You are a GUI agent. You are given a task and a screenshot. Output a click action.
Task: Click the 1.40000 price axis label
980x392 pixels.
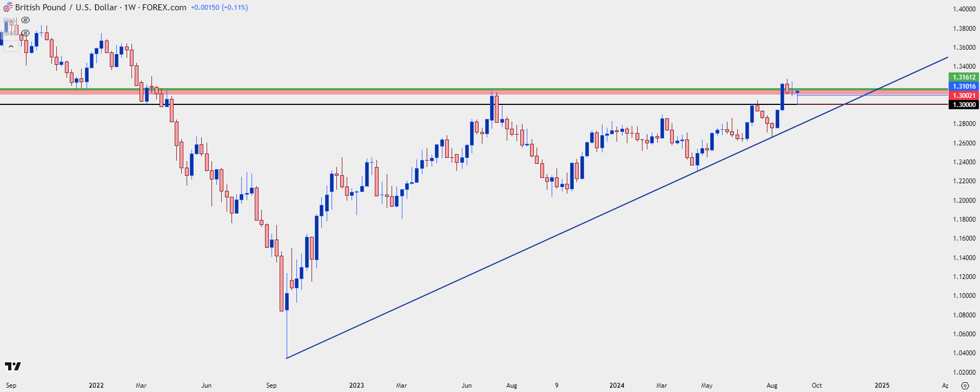pyautogui.click(x=964, y=9)
